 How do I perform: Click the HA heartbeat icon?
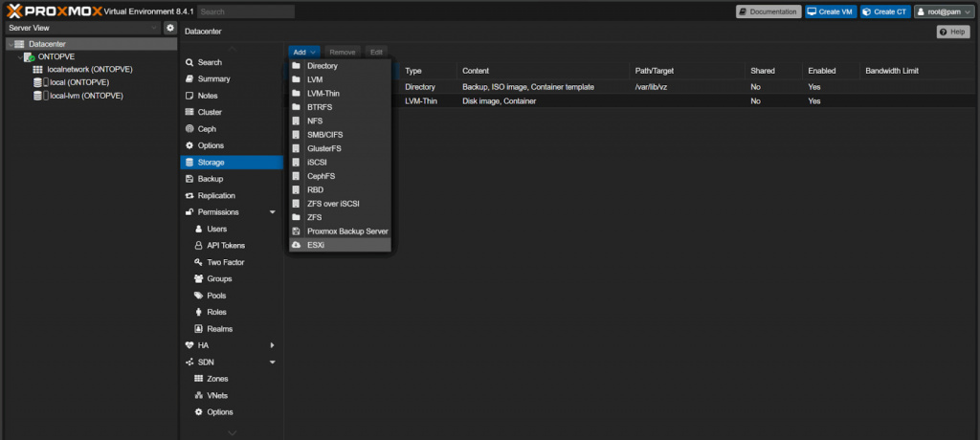(x=189, y=345)
